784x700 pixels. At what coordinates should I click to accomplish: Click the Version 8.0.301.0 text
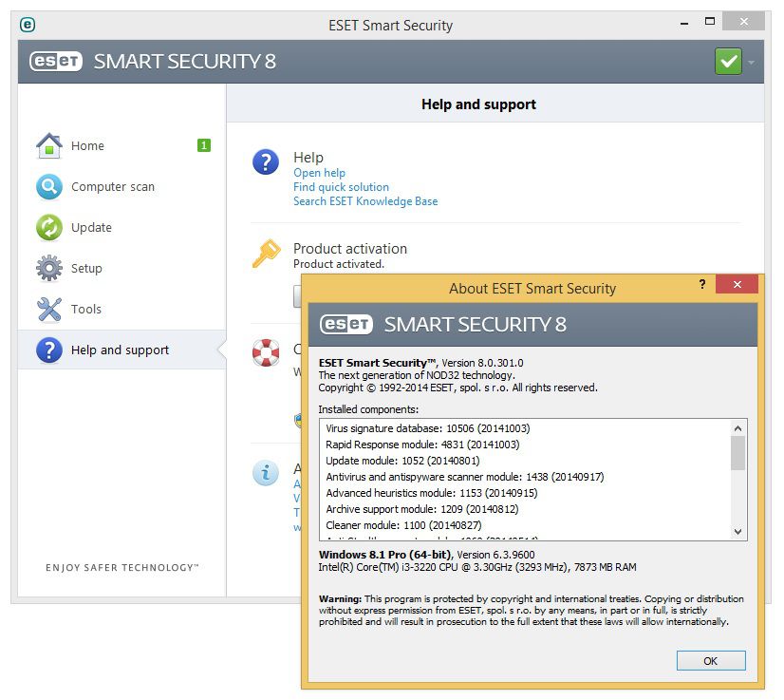click(x=482, y=363)
